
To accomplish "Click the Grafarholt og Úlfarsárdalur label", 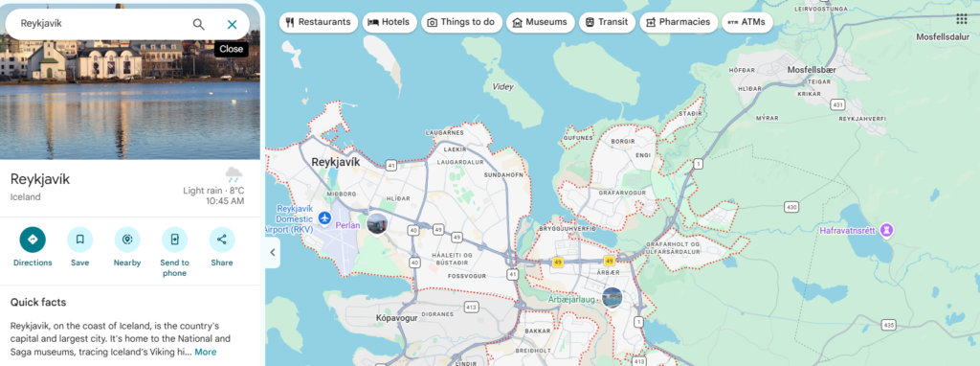I will tap(673, 248).
